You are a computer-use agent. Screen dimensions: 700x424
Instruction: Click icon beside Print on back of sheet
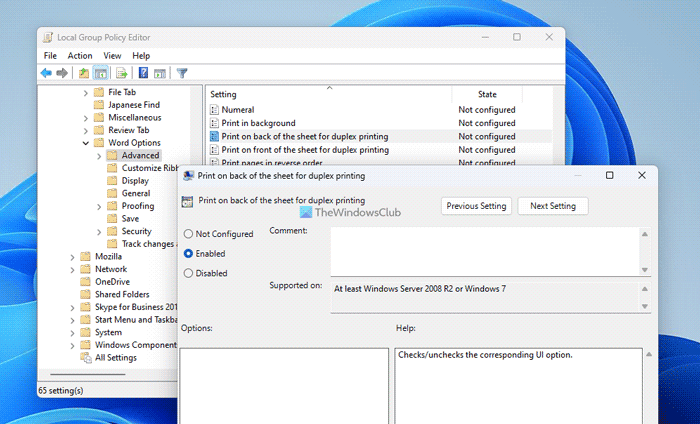point(214,137)
